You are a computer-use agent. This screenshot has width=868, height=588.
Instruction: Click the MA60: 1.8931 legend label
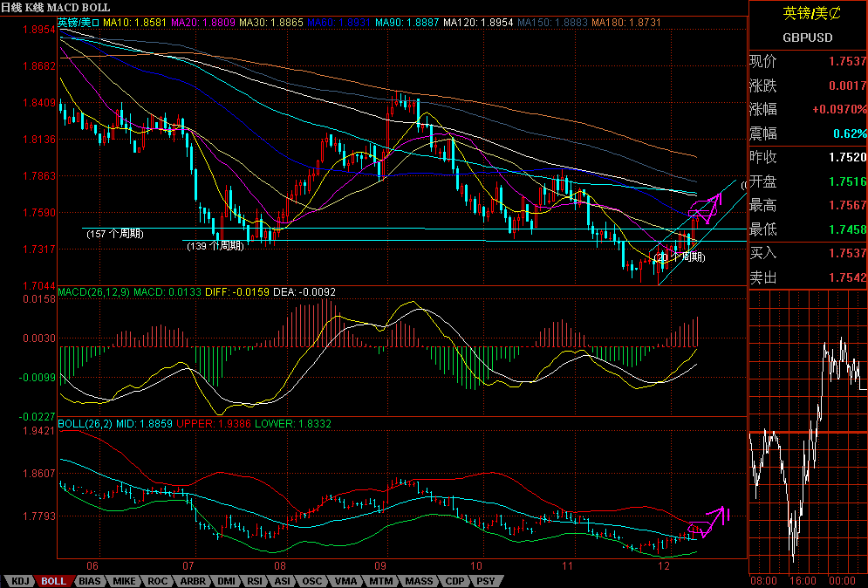[x=338, y=23]
